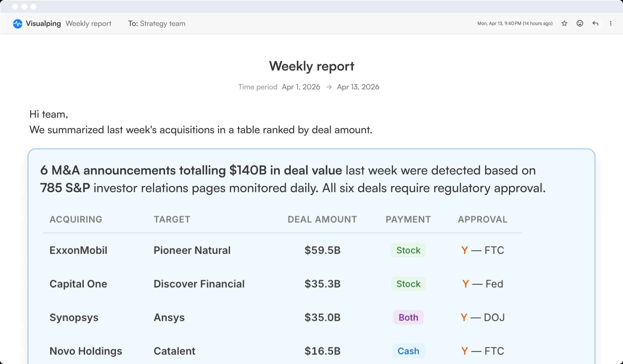Screen dimensions: 623x364
Task: Star this weekly report email
Action: pyautogui.click(x=564, y=24)
